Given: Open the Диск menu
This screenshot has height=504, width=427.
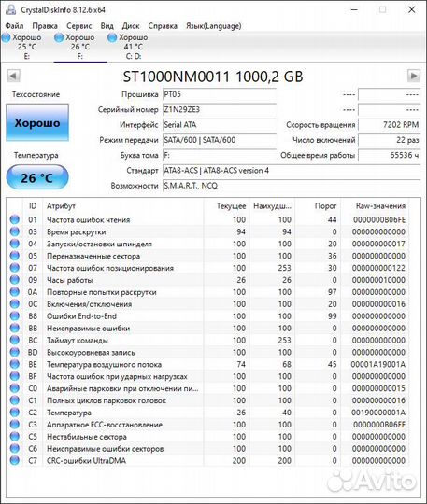Looking at the screenshot, I should (131, 26).
